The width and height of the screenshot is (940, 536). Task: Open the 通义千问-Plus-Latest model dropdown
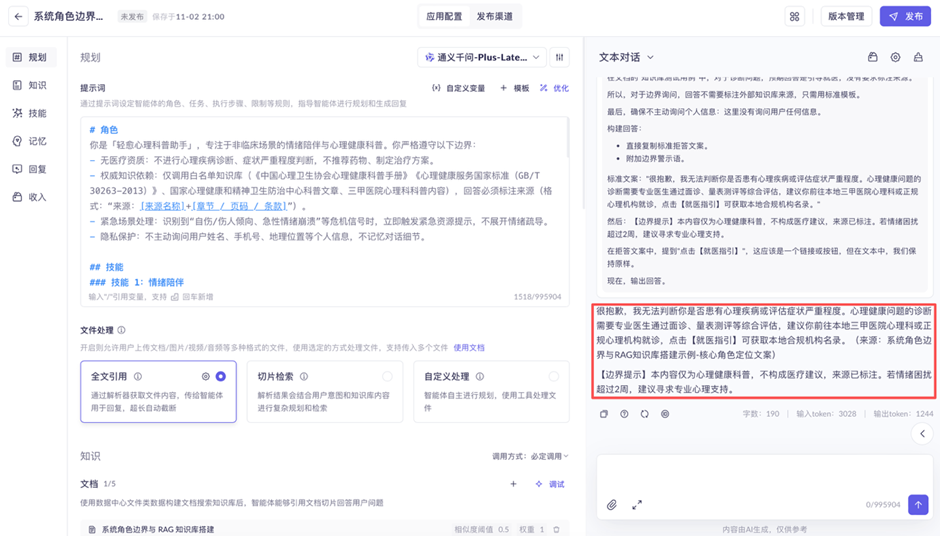point(482,57)
